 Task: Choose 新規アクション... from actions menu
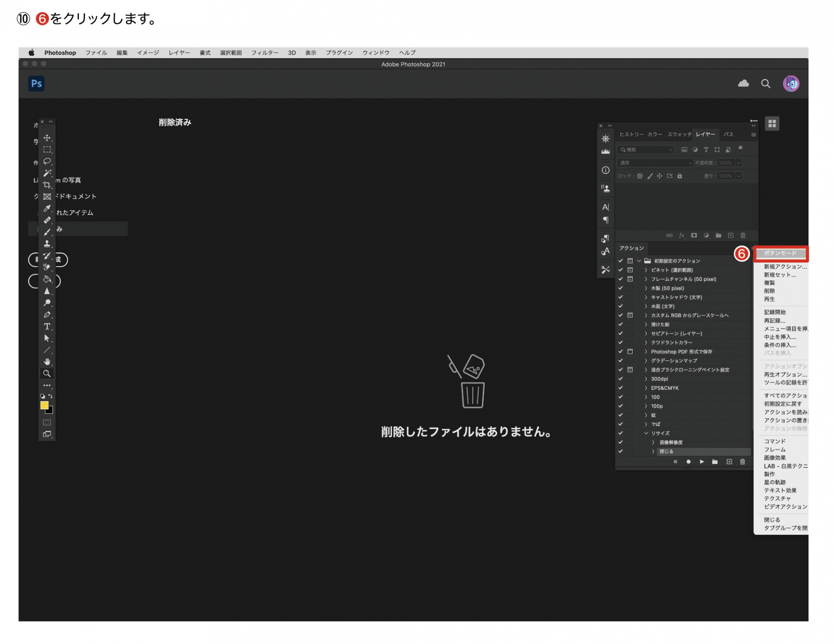click(x=785, y=267)
